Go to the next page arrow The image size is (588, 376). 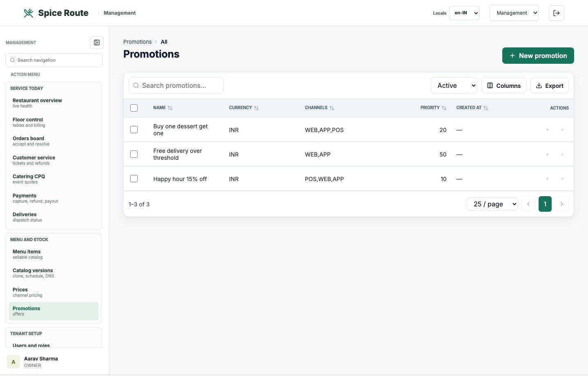[562, 204]
